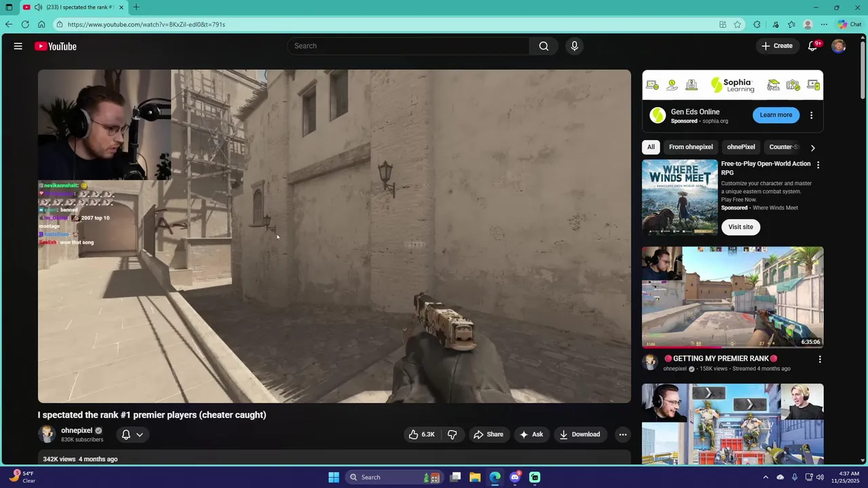Open the Where Winds Meet ad thumbnail
This screenshot has height=488, width=868.
coord(679,197)
